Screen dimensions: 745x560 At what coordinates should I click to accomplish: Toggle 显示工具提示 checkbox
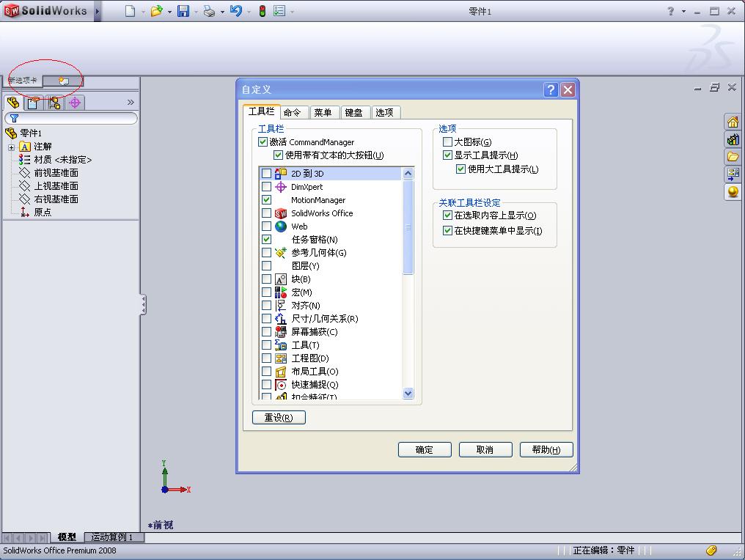click(x=447, y=155)
